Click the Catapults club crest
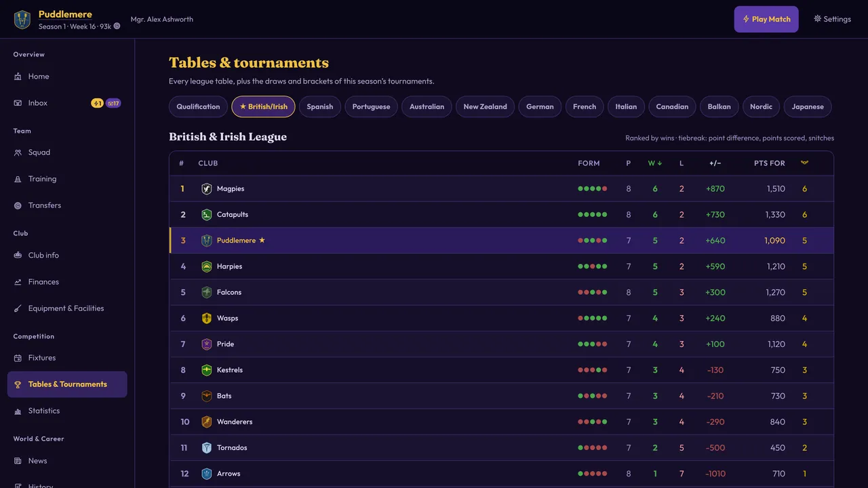The width and height of the screenshot is (868, 488). coord(207,215)
